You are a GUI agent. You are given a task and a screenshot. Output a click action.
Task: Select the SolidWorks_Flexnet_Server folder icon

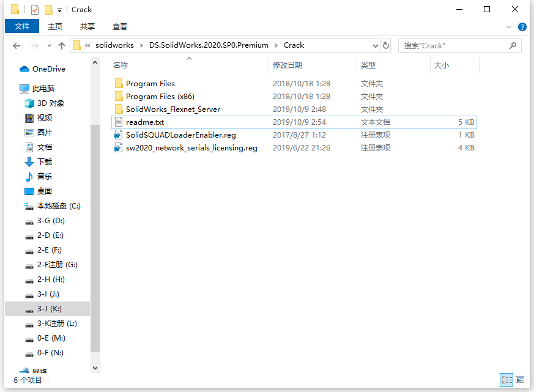(119, 109)
